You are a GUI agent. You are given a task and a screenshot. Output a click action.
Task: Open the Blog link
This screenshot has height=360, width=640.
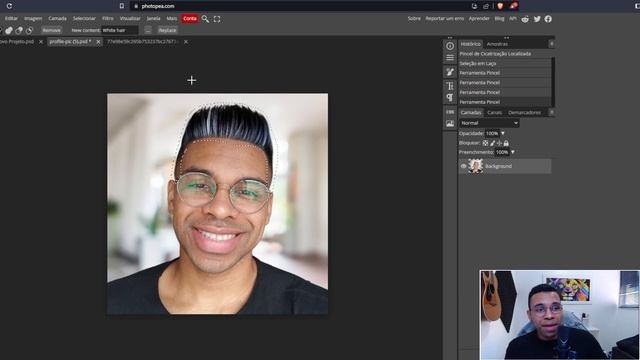pos(499,18)
